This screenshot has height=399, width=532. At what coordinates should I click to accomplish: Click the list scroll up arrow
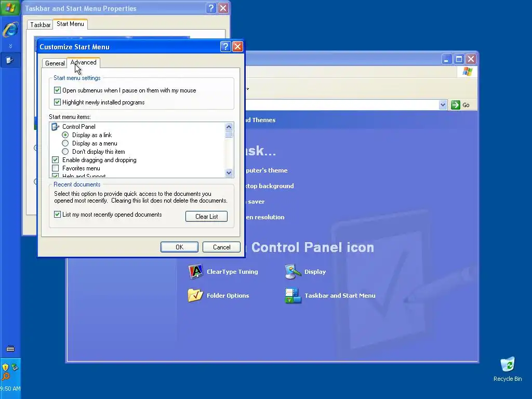[229, 127]
